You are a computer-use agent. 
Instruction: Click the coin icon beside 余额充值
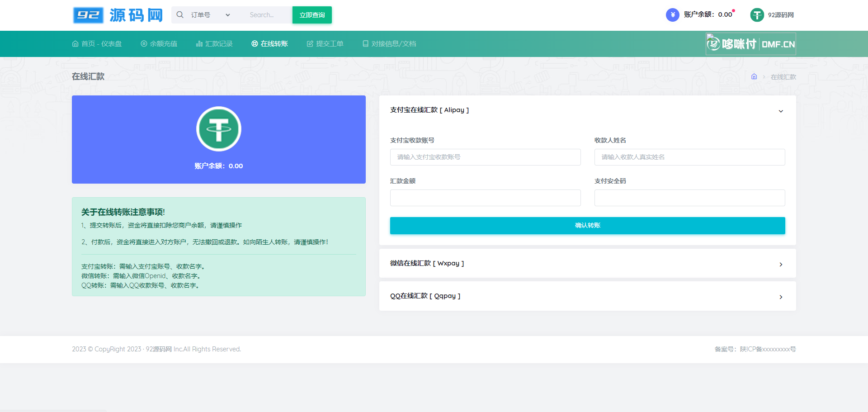[144, 44]
